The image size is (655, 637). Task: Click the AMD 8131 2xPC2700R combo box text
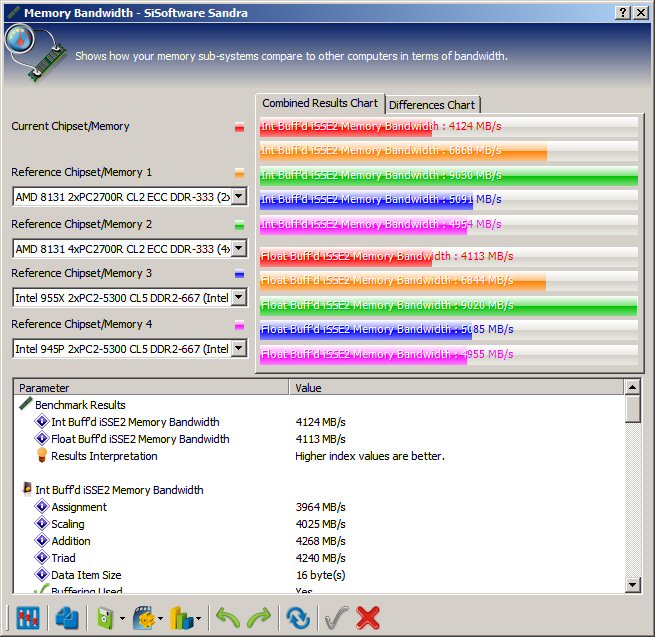tap(122, 197)
